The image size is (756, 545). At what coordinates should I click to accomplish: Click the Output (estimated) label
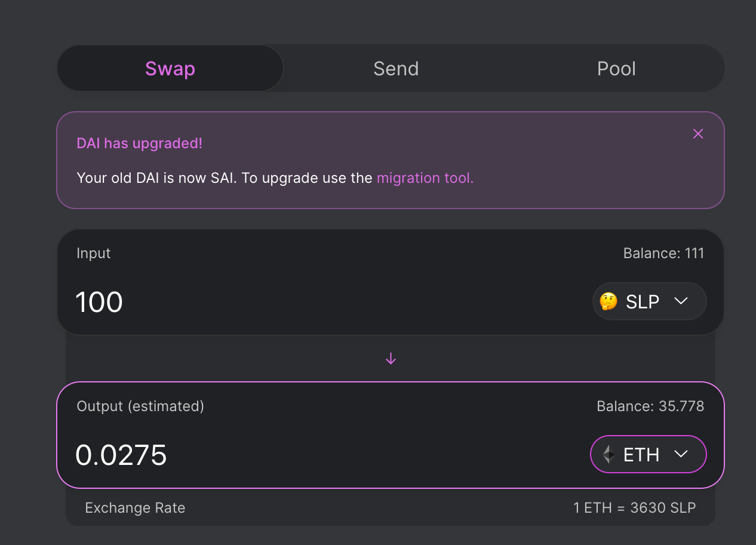tap(140, 406)
